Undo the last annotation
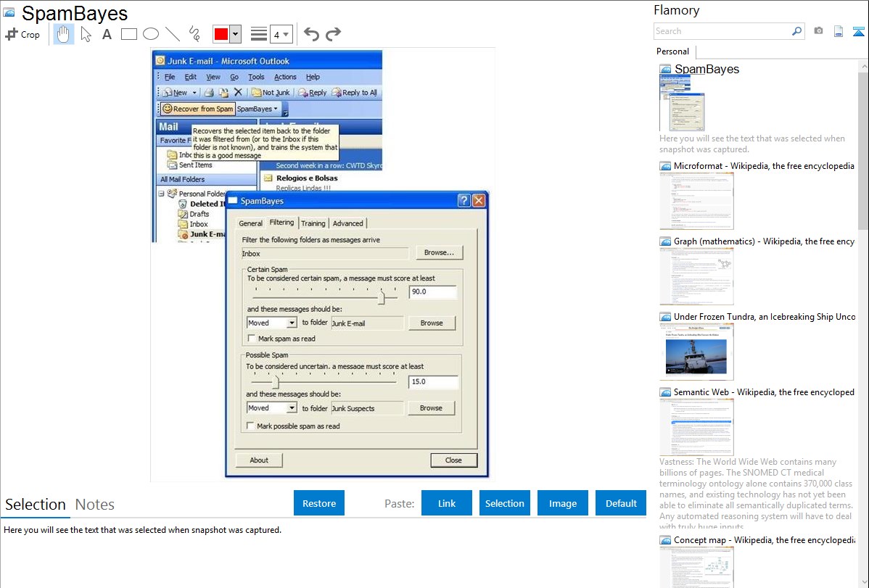Screen dimensions: 869x588 [x=311, y=34]
